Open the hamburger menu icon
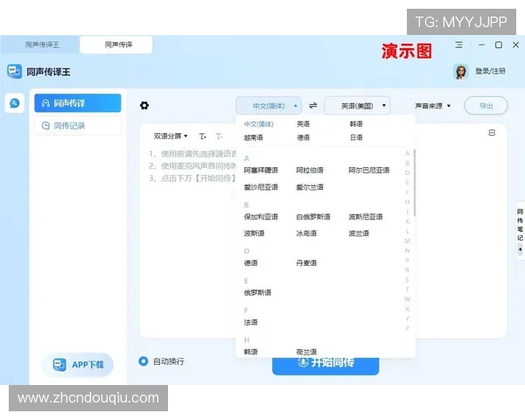 click(x=458, y=45)
